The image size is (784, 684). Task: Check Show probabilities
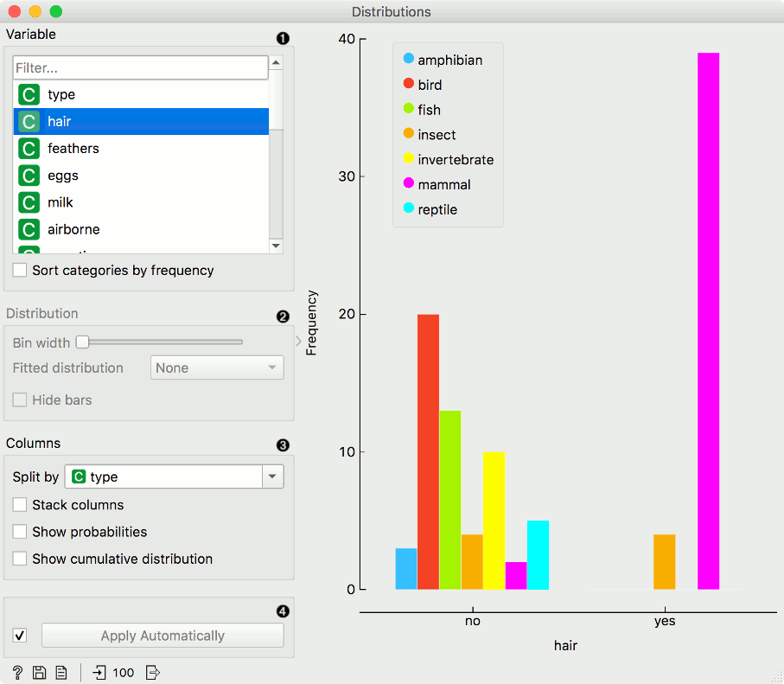(x=20, y=532)
